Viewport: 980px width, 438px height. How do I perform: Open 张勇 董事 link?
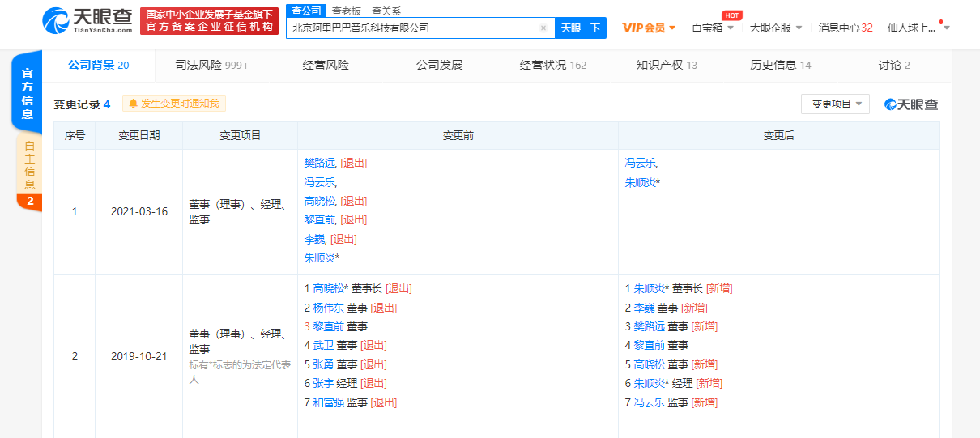click(323, 364)
